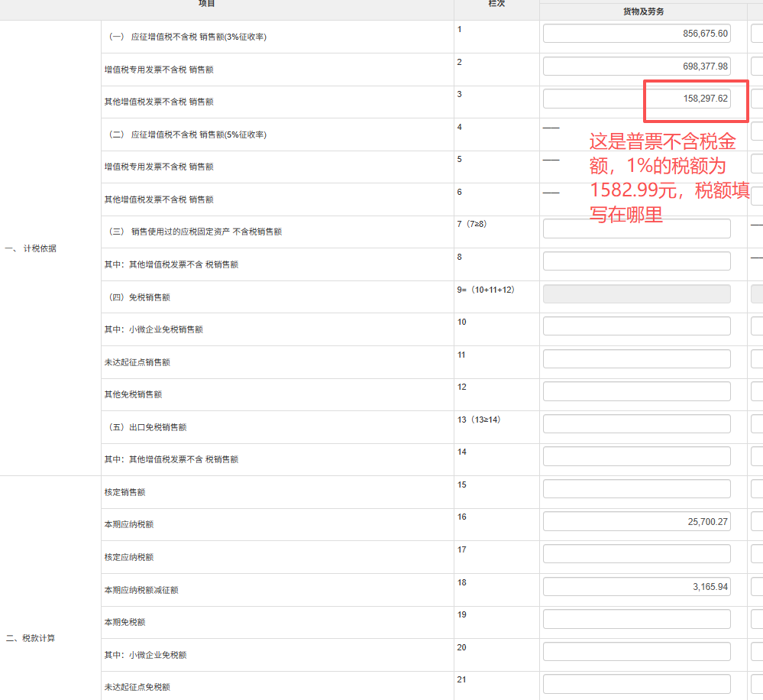Click row 13 出口免税销售额 input field

pyautogui.click(x=636, y=424)
